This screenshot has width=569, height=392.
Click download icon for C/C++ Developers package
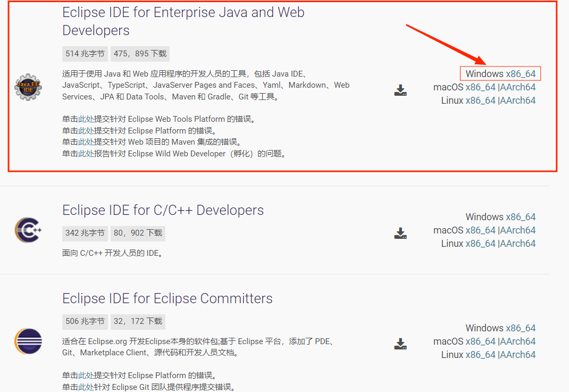coord(400,233)
